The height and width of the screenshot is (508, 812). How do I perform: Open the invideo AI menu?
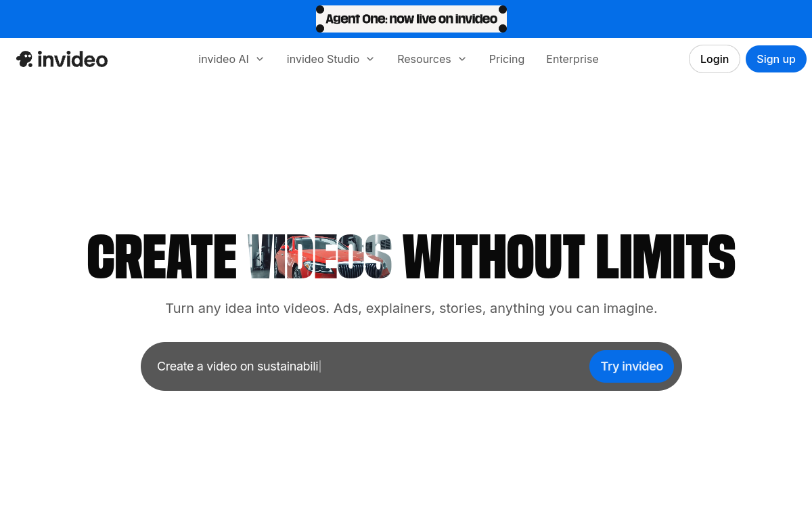[x=223, y=59]
